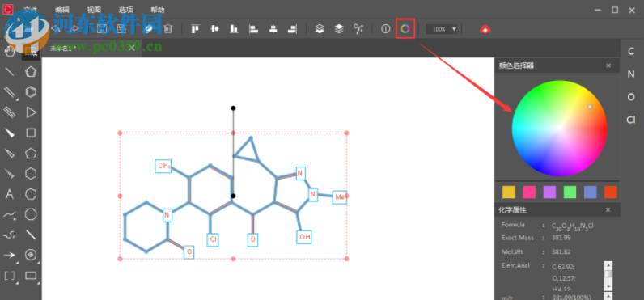Pick the purple color swatch
Image resolution: width=644 pixels, height=300 pixels.
[x=549, y=192]
